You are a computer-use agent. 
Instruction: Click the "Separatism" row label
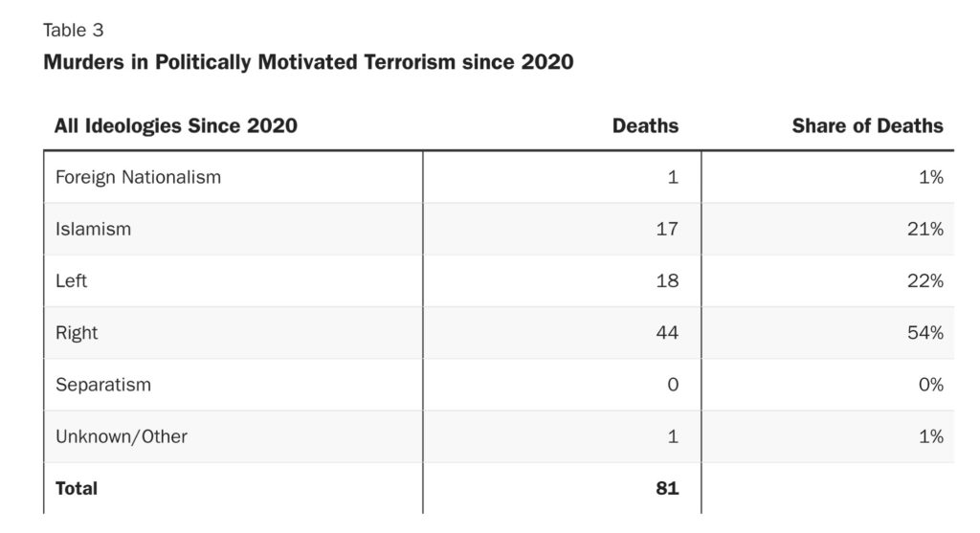[x=102, y=385]
